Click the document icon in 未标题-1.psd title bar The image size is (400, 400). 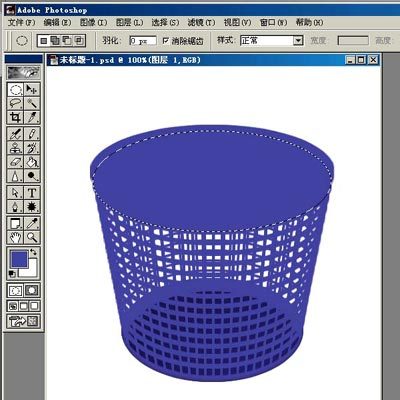coord(53,60)
